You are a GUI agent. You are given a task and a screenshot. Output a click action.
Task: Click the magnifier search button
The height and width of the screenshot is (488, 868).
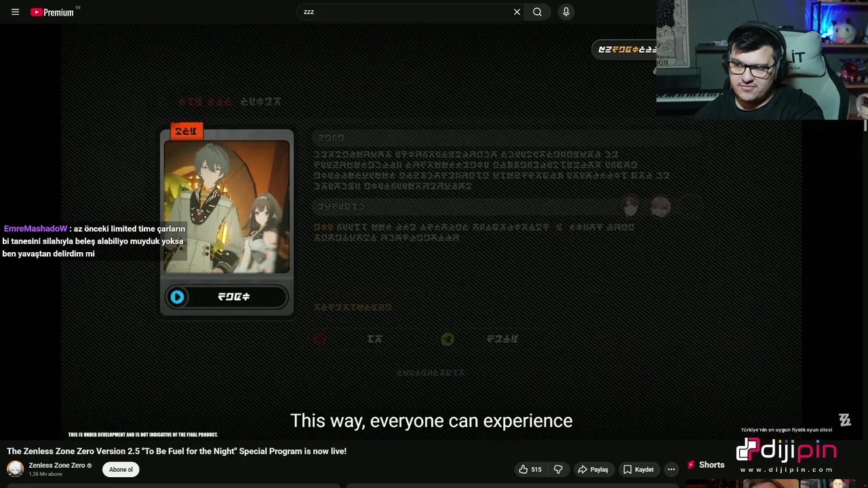coord(537,12)
